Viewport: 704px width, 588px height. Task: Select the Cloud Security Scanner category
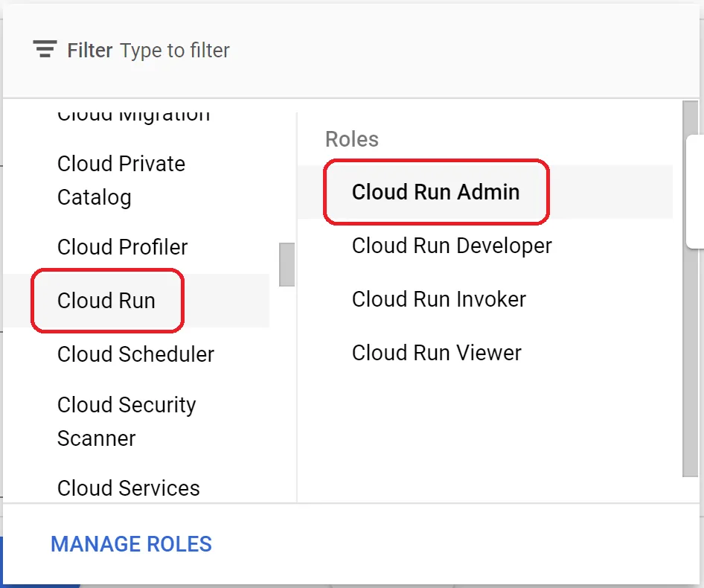click(x=127, y=421)
